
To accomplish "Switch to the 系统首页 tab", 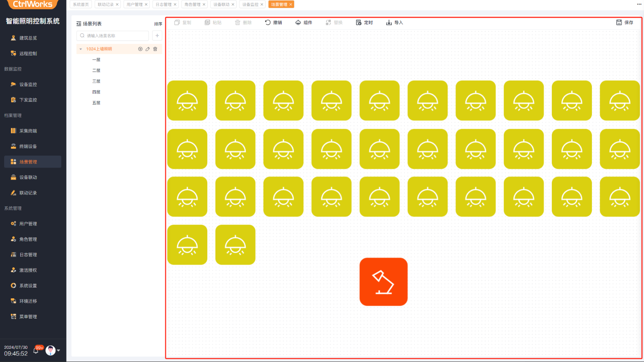I will [81, 5].
